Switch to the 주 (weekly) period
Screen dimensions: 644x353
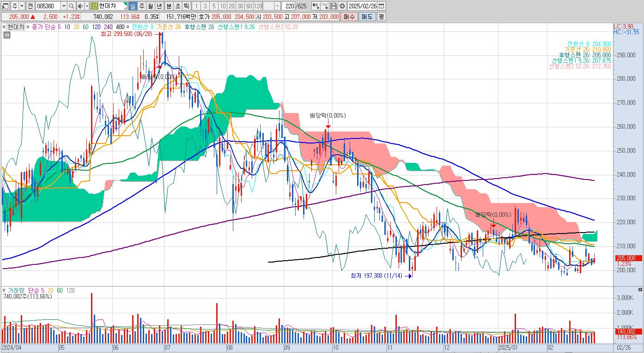[141, 6]
